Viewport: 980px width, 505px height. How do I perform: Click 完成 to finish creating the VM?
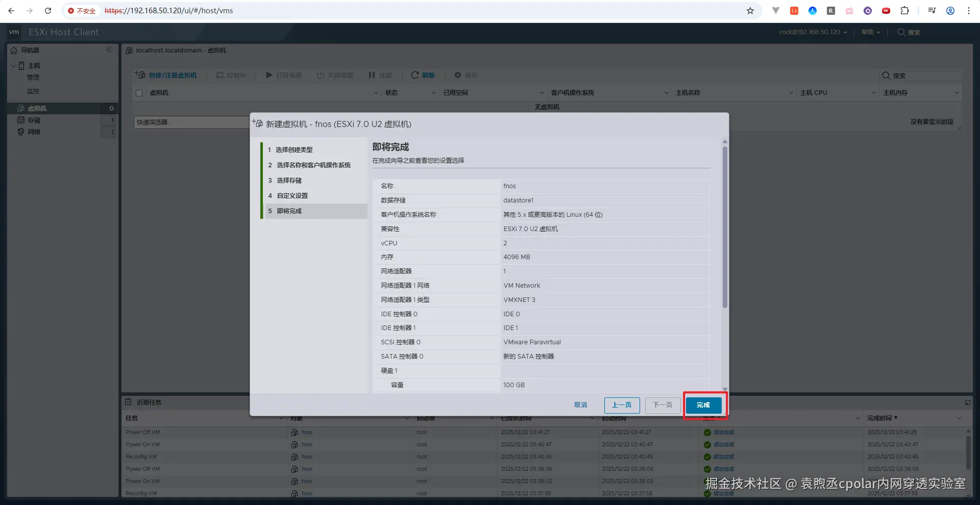coord(703,405)
